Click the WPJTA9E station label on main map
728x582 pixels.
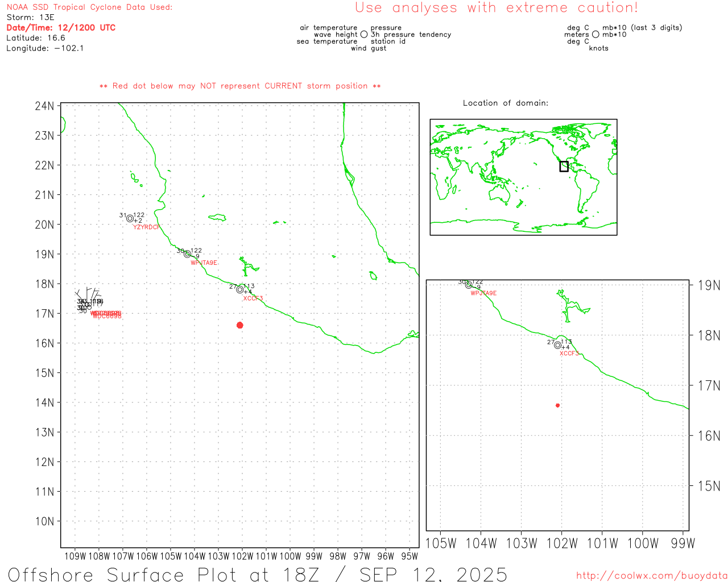(204, 263)
